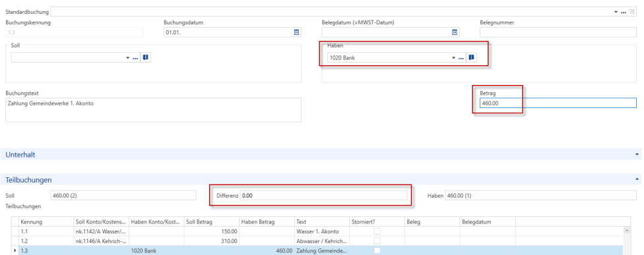
Task: Click the Haben Betrag column header
Action: [267, 222]
